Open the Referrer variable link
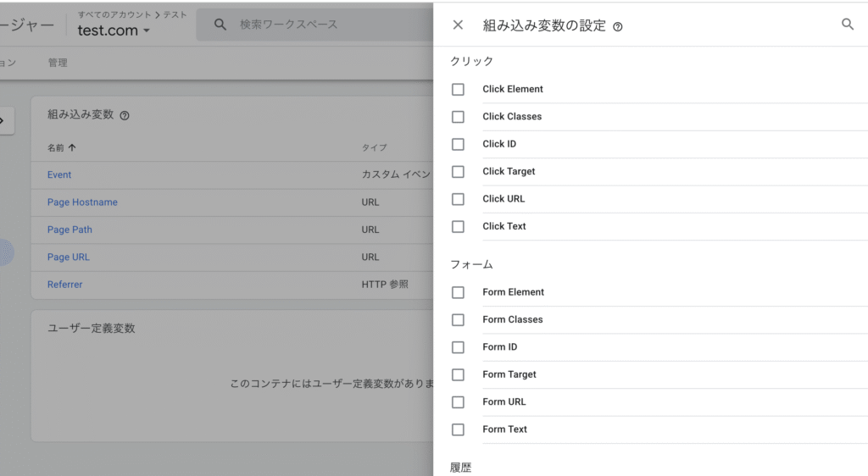The image size is (868, 476). (64, 285)
